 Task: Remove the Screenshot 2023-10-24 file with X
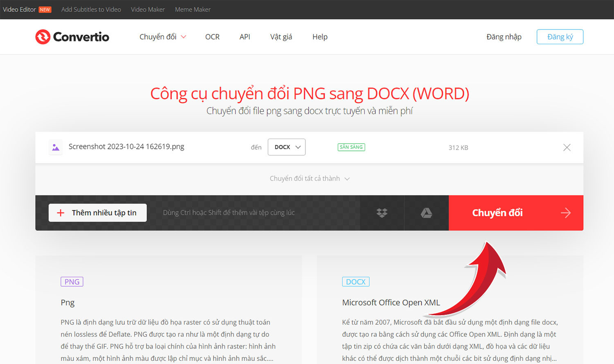point(567,148)
